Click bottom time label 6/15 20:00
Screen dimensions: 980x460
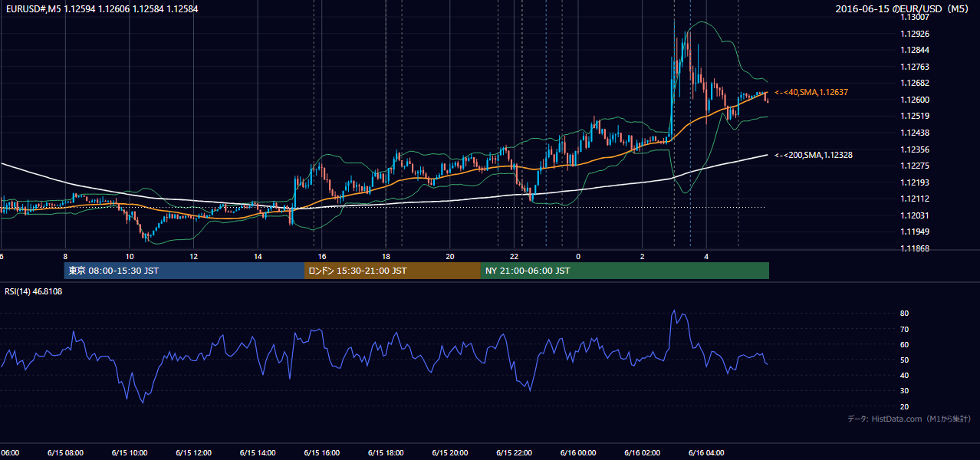click(449, 453)
